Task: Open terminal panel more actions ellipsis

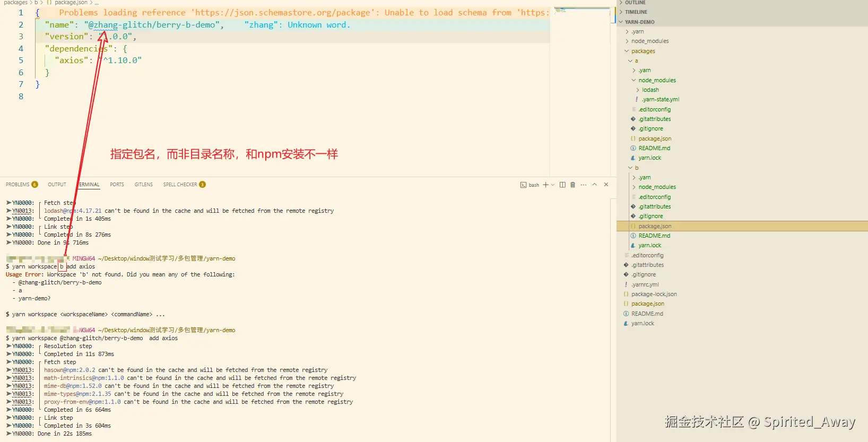Action: (x=584, y=185)
